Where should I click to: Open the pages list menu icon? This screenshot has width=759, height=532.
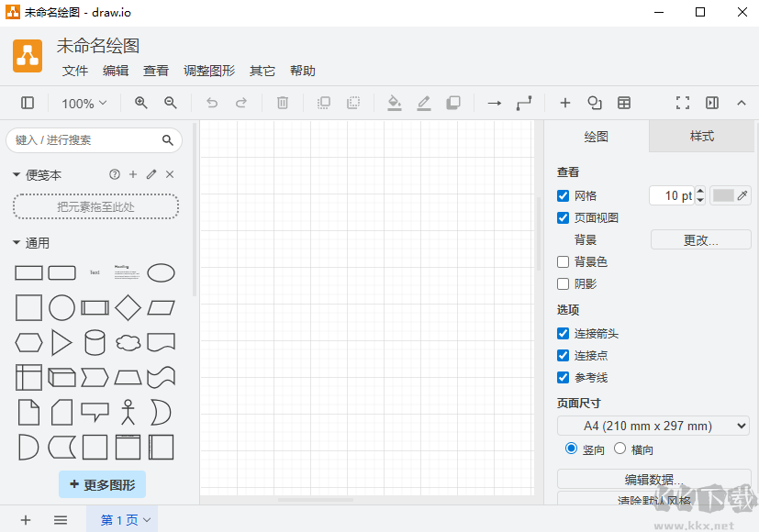pos(61,520)
